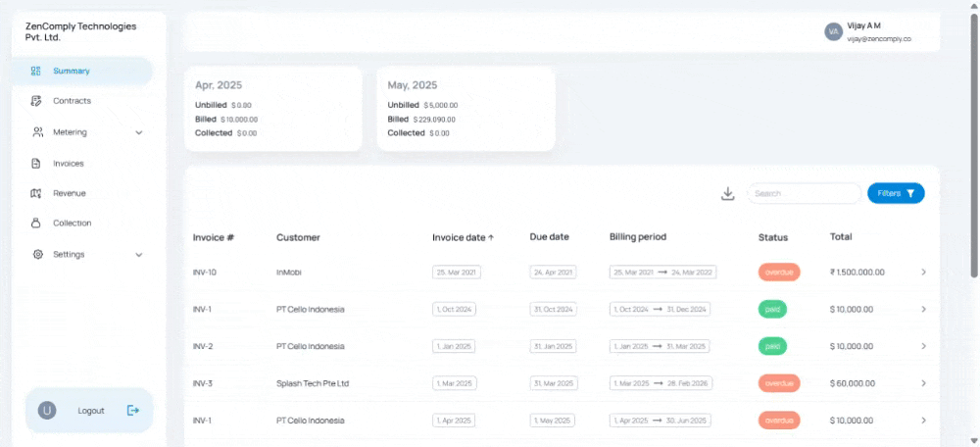Click the Invoice # column header
The image size is (980, 447).
tap(213, 237)
